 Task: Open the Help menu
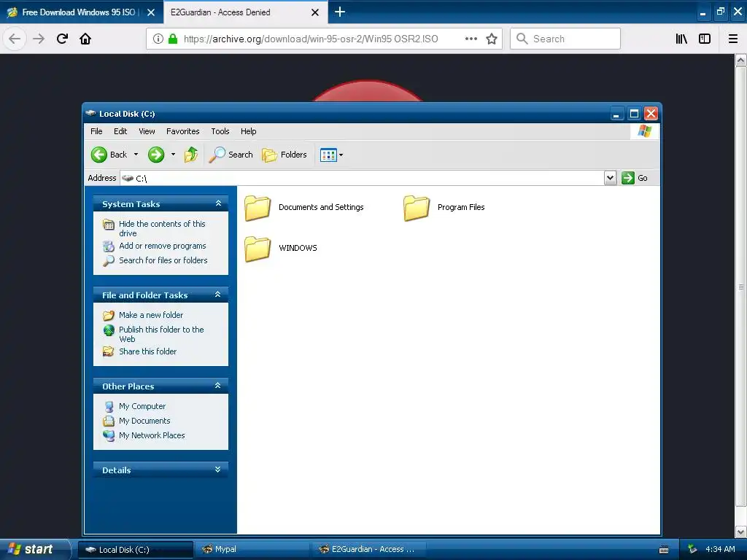coord(248,131)
